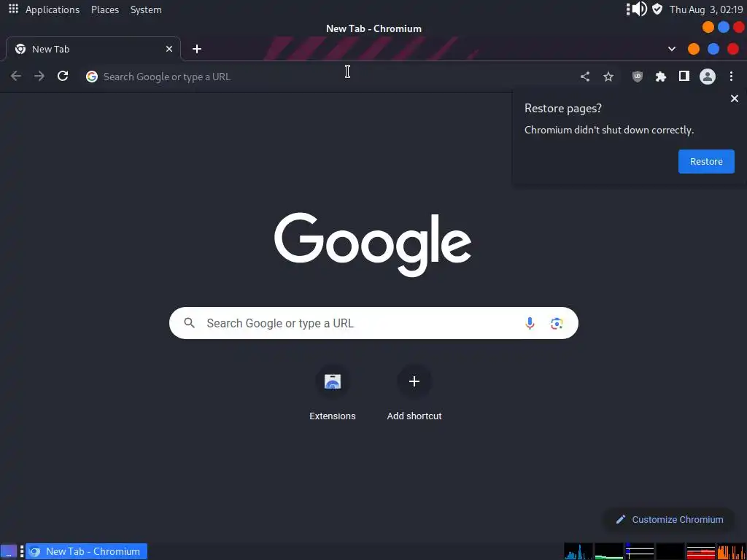Reload the current page
747x560 pixels.
pos(63,76)
